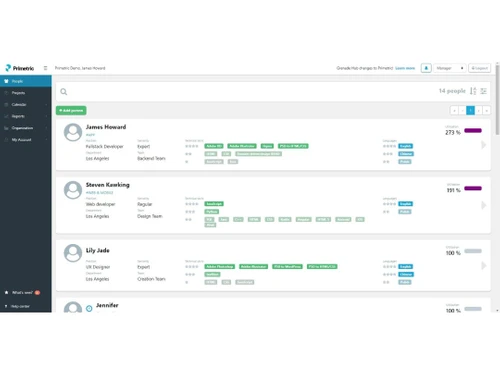Open the filter settings icon
Screen dimensions: 500x375
(484, 91)
